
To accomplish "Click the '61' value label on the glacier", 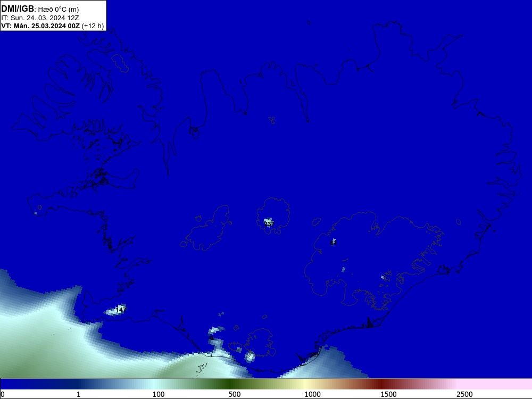I will (x=333, y=243).
